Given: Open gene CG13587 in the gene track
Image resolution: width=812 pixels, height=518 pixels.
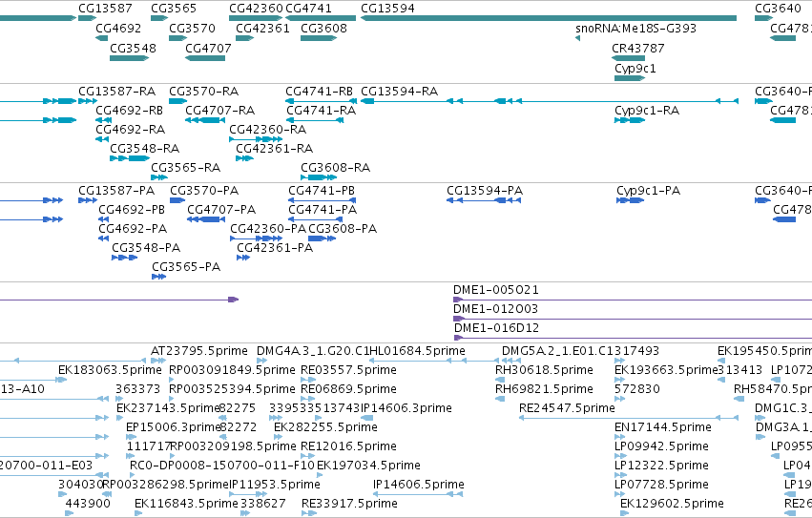Looking at the screenshot, I should coord(105,9).
